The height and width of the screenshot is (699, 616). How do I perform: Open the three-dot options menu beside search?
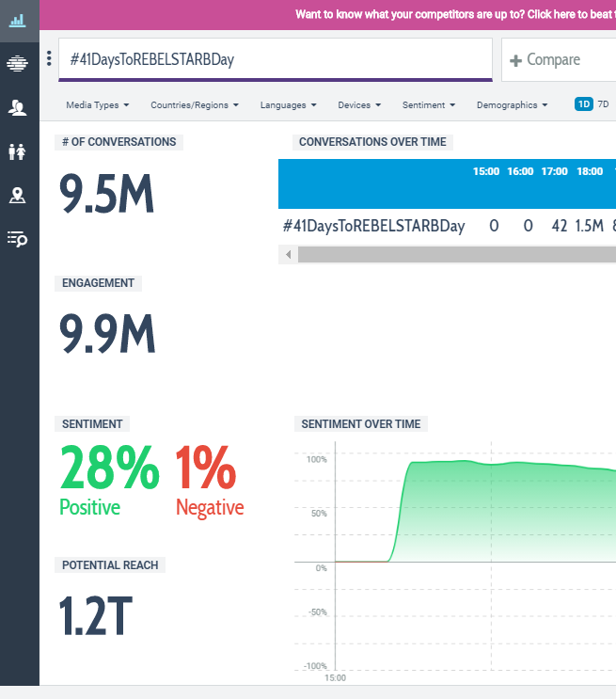point(49,58)
